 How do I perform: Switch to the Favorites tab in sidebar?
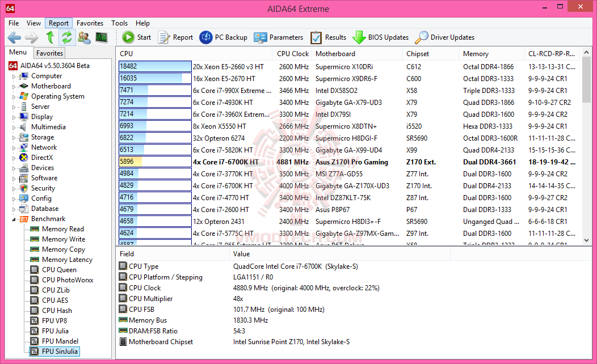pyautogui.click(x=49, y=53)
